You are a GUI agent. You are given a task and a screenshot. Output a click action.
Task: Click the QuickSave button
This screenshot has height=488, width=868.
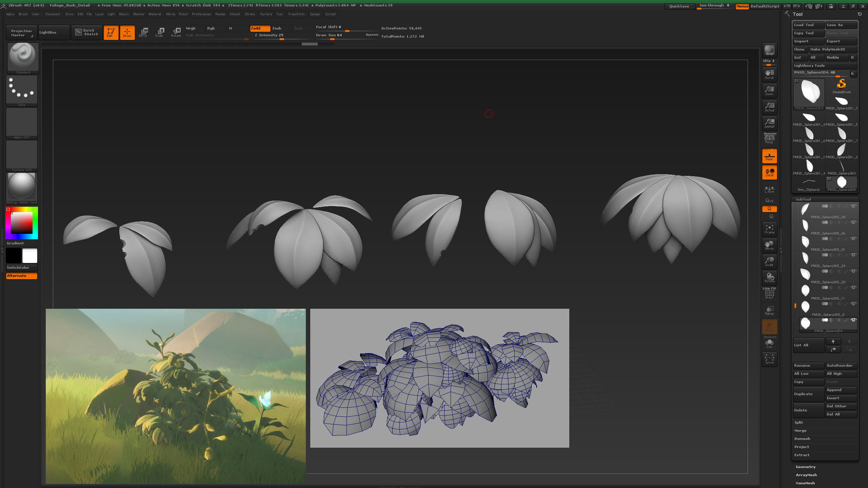pos(679,6)
